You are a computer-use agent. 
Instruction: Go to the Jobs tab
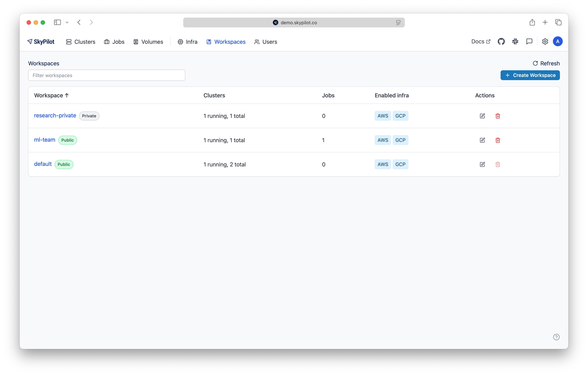tap(114, 42)
